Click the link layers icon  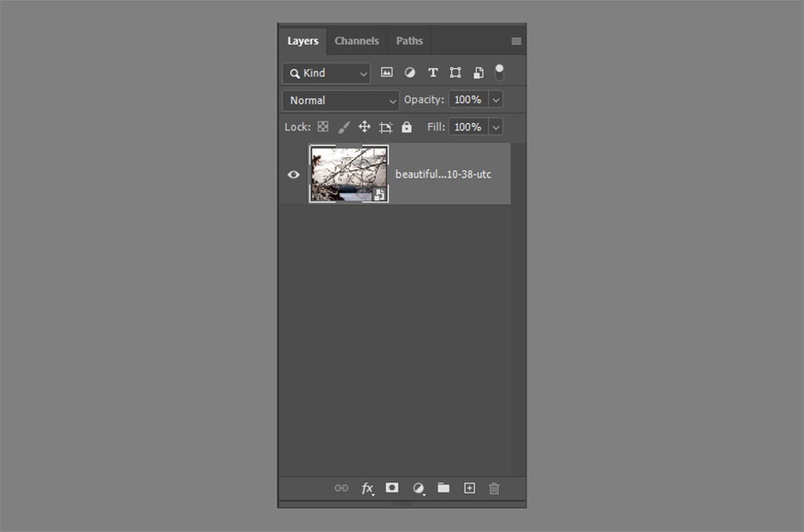pos(341,488)
